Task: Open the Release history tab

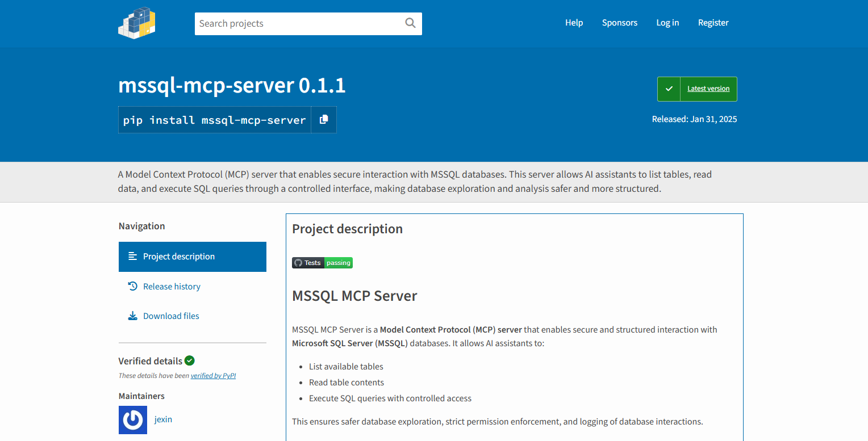Action: [x=193, y=287]
